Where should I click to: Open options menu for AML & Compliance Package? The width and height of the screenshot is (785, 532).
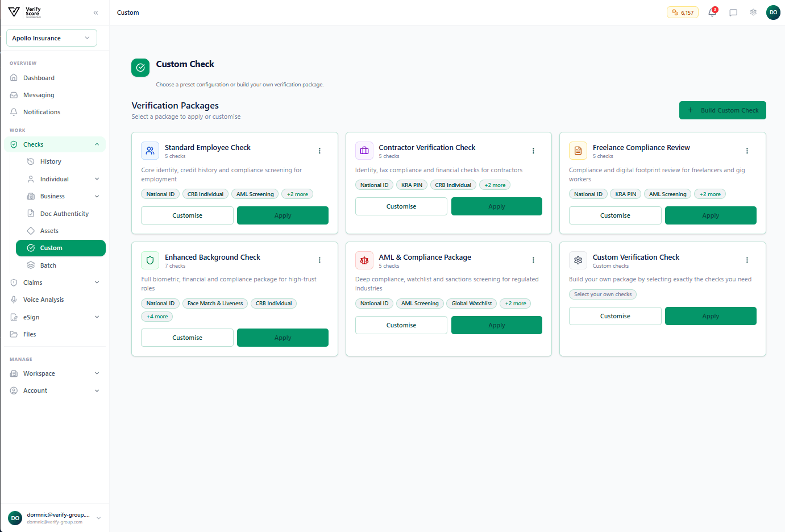coord(533,260)
